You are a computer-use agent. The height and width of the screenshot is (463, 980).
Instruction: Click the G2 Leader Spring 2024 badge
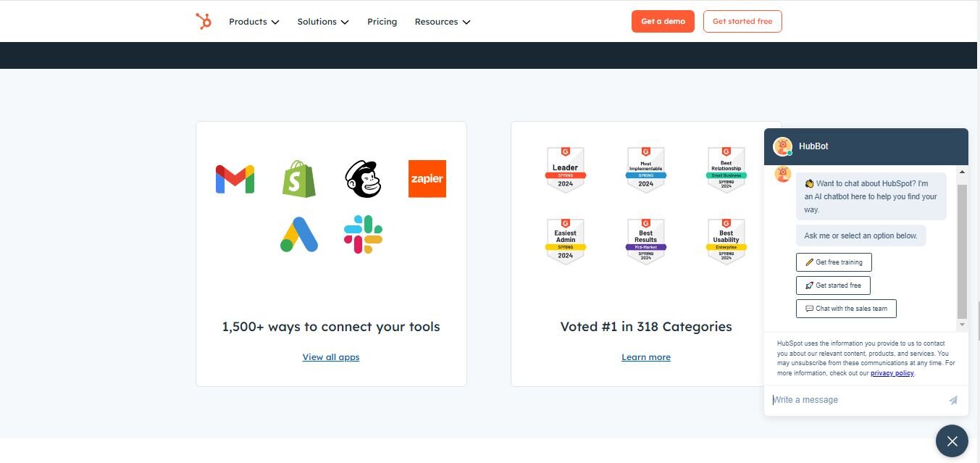[565, 170]
